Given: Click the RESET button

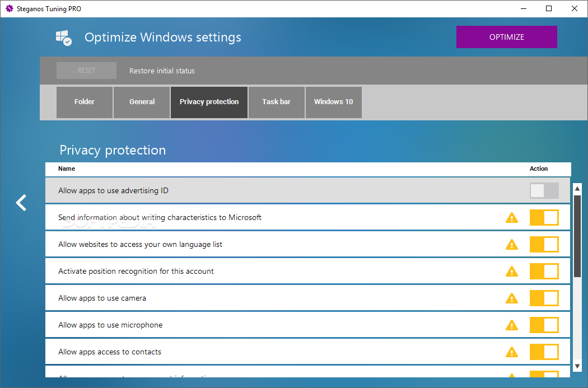Looking at the screenshot, I should coord(86,71).
